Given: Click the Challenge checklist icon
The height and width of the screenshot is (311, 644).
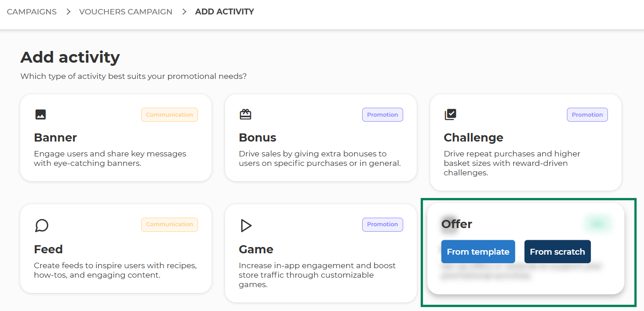Looking at the screenshot, I should pos(450,114).
